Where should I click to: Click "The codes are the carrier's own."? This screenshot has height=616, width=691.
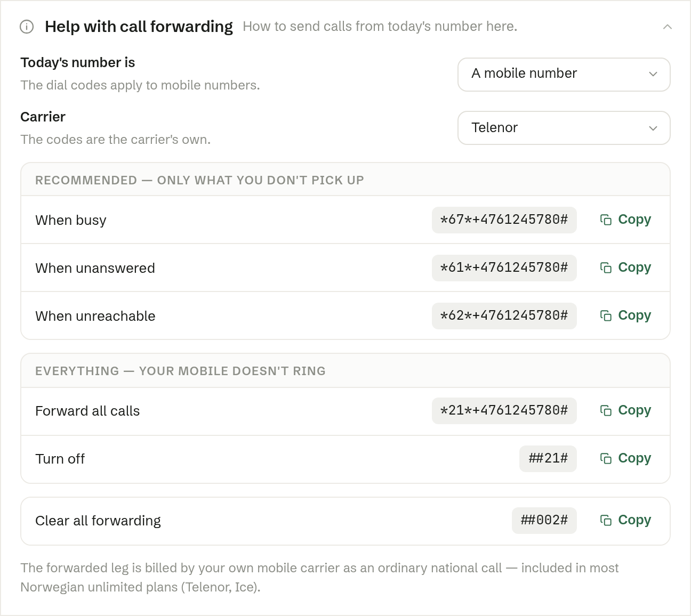pyautogui.click(x=115, y=140)
